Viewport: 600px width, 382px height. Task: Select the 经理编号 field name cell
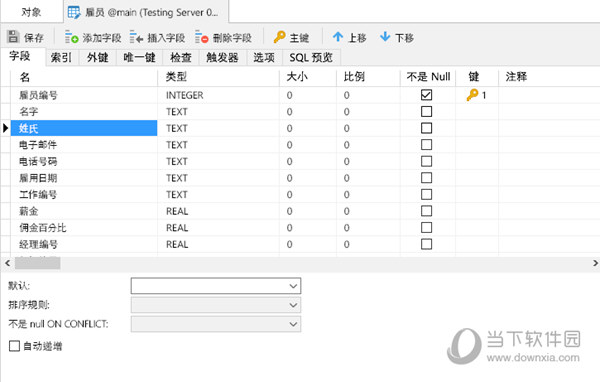pos(84,244)
